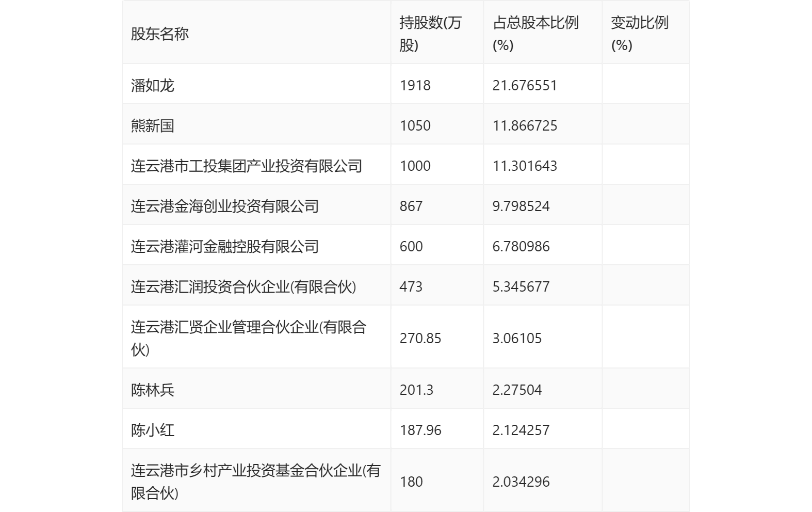Click 连云港汇润投资合伙企业(有限合伙) name cell
The image size is (812, 512).
243,287
